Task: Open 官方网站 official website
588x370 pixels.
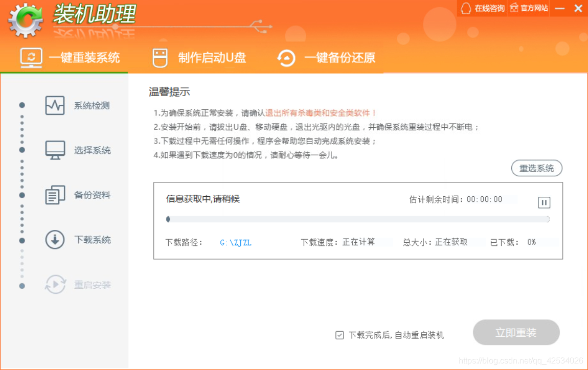Action: (529, 8)
